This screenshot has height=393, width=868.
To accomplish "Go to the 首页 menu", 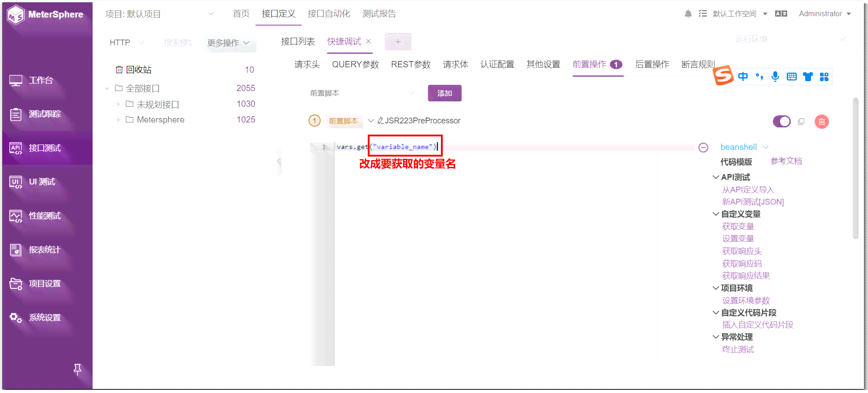I will 241,14.
